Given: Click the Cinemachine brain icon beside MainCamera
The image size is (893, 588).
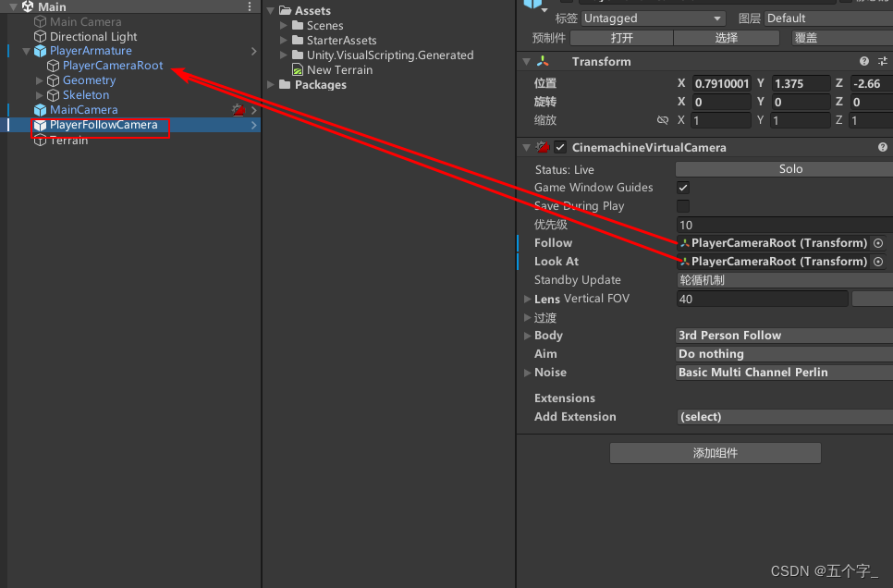Looking at the screenshot, I should (x=239, y=109).
